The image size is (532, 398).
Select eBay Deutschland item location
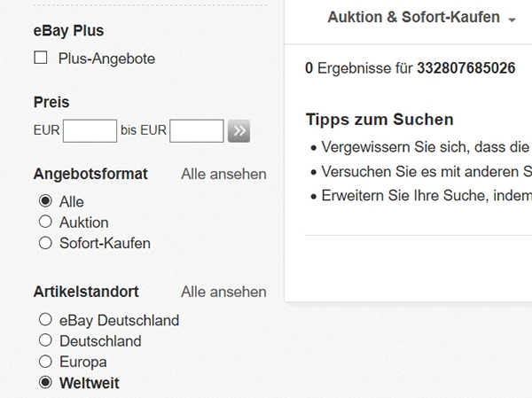[x=45, y=320]
